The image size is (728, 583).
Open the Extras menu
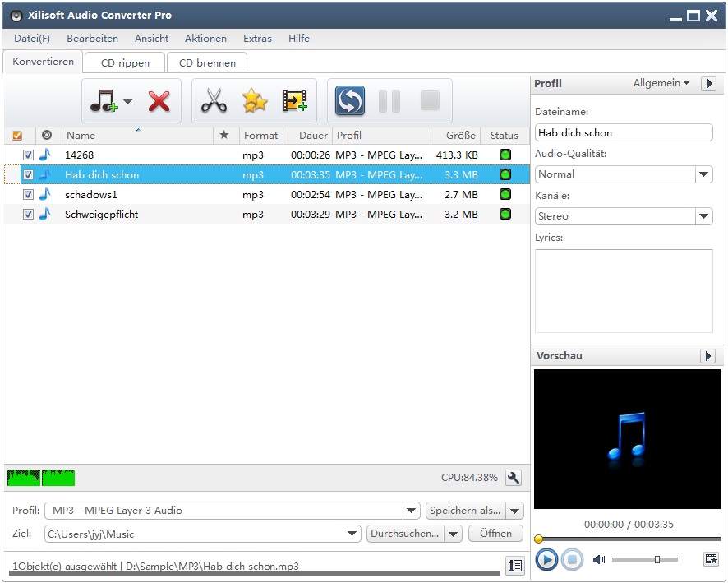coord(257,39)
